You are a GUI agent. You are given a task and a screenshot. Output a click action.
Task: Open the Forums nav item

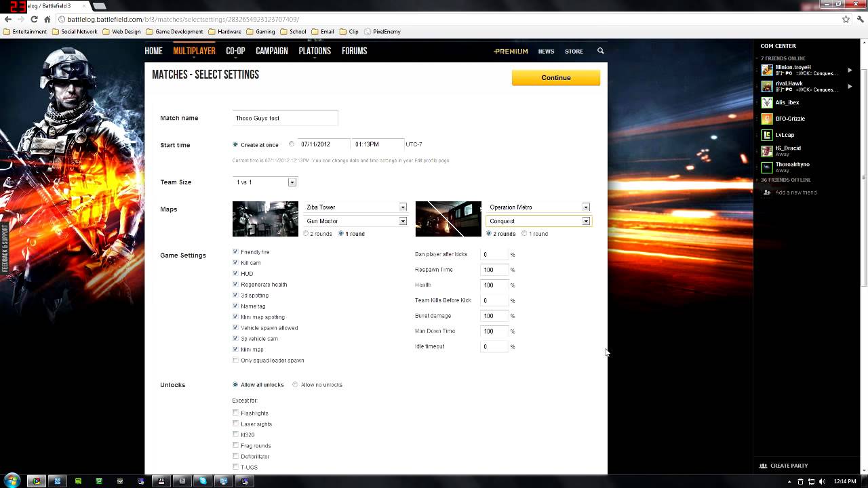tap(354, 51)
